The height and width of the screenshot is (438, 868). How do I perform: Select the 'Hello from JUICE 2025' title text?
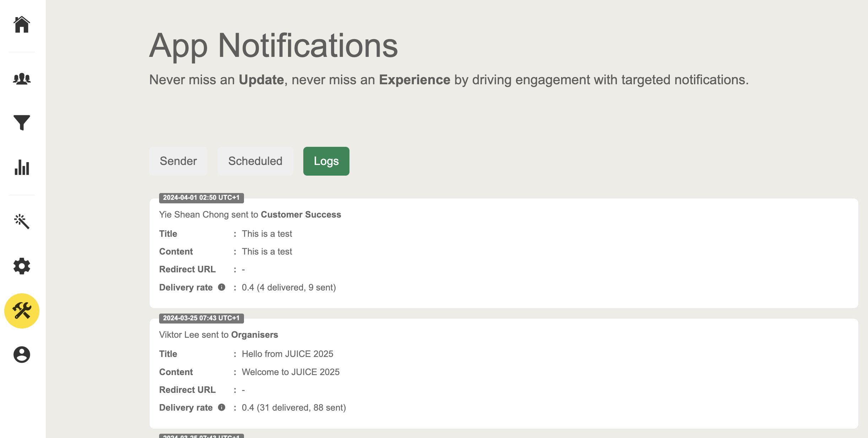click(287, 354)
